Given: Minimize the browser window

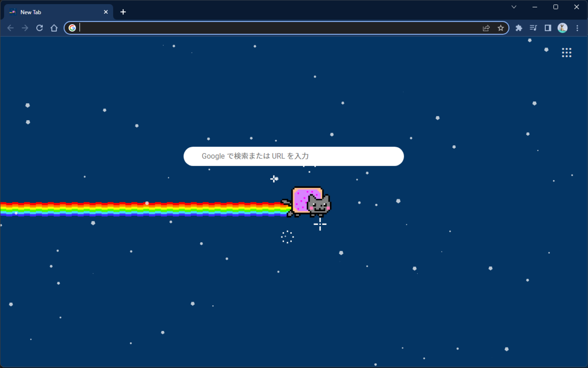Looking at the screenshot, I should tap(535, 7).
